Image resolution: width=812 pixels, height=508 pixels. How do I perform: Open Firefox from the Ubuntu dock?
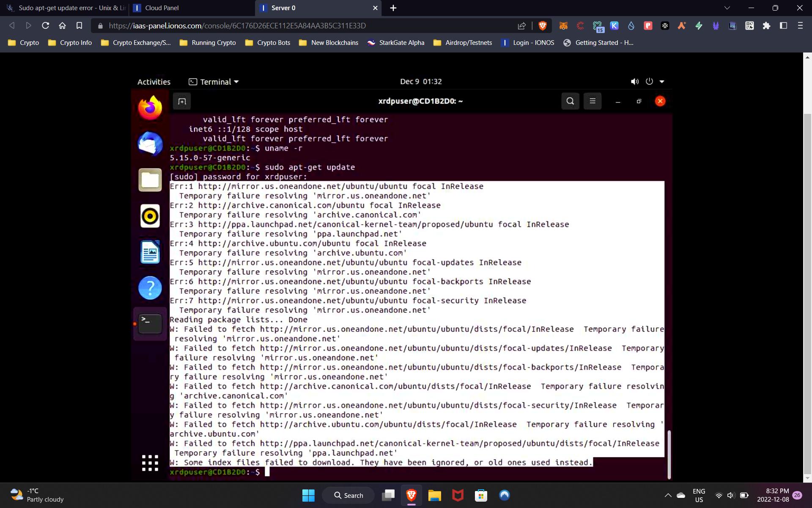click(150, 108)
